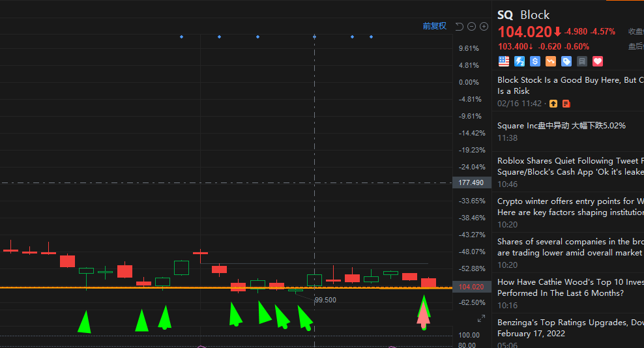
Task: Click the 103.400 after-hours price
Action: tap(513, 46)
